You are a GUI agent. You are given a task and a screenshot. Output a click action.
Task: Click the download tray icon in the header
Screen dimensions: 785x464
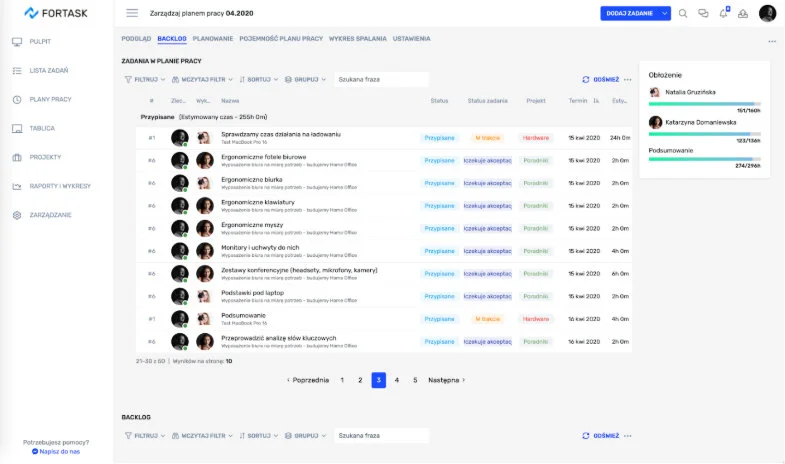pos(743,13)
